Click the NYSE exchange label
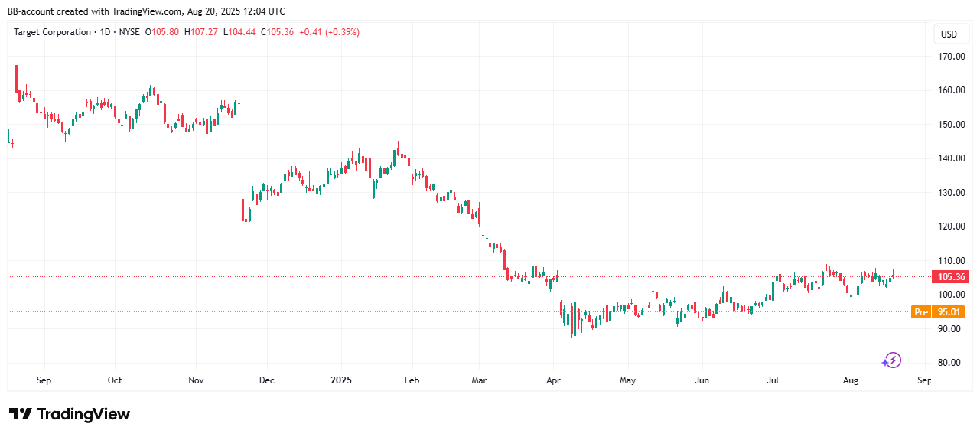This screenshot has width=980, height=437. click(x=131, y=32)
